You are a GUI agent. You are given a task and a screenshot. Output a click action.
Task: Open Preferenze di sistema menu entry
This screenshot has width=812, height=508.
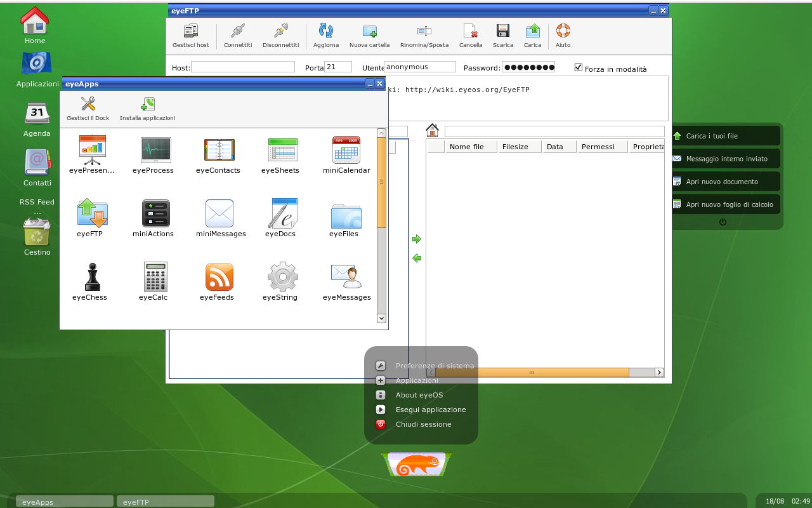tap(435, 366)
